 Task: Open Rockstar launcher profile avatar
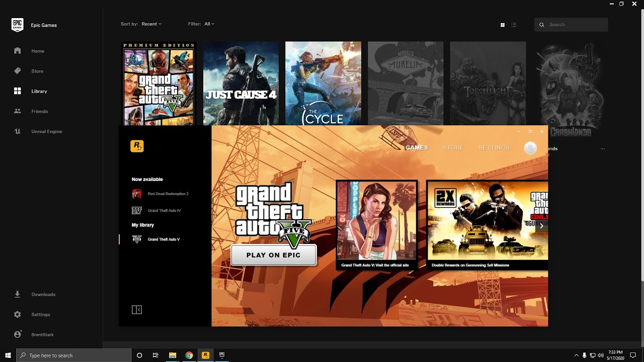[530, 148]
